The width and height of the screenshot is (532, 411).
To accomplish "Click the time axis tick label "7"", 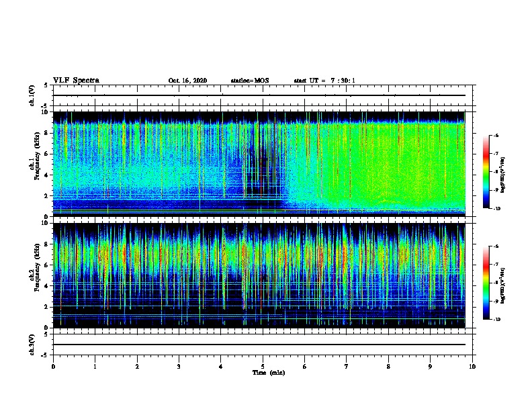I will click(x=347, y=367).
